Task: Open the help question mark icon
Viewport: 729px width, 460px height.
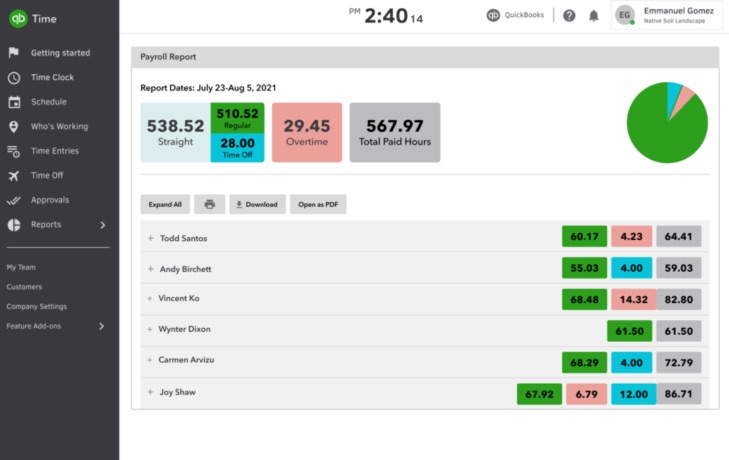Action: 569,16
